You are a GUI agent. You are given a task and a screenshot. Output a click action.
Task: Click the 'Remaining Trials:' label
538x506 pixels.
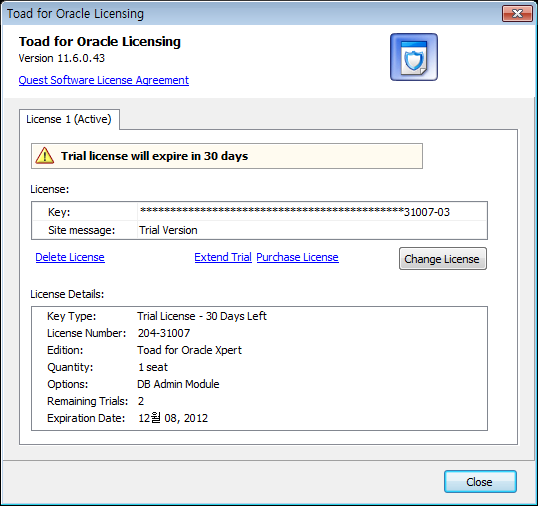pos(87,401)
